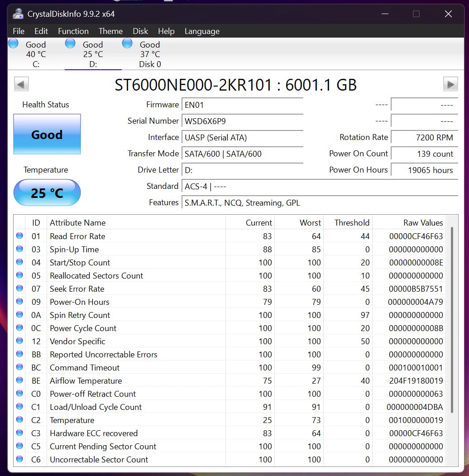Click the Raw Values column header
469x476 pixels.
pyautogui.click(x=409, y=222)
